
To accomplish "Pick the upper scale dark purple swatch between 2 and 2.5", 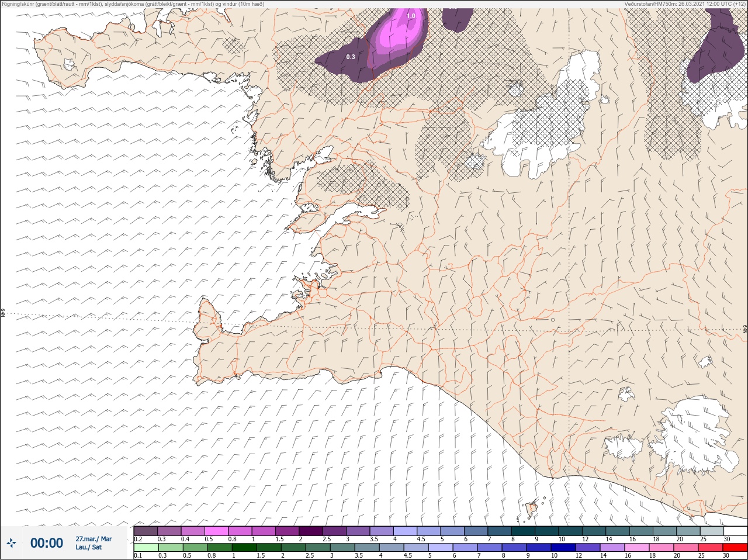I will click(311, 531).
